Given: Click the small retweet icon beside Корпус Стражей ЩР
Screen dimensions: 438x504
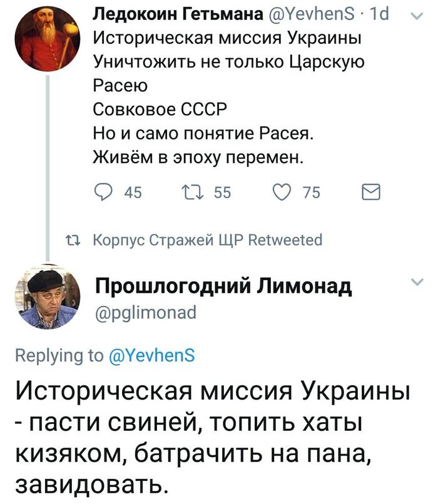Looking at the screenshot, I should coord(74,240).
